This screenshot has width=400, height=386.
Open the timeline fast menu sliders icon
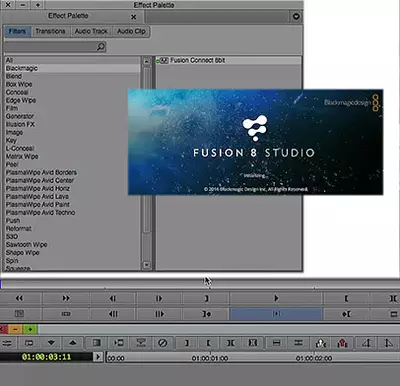pyautogui.click(x=7, y=343)
